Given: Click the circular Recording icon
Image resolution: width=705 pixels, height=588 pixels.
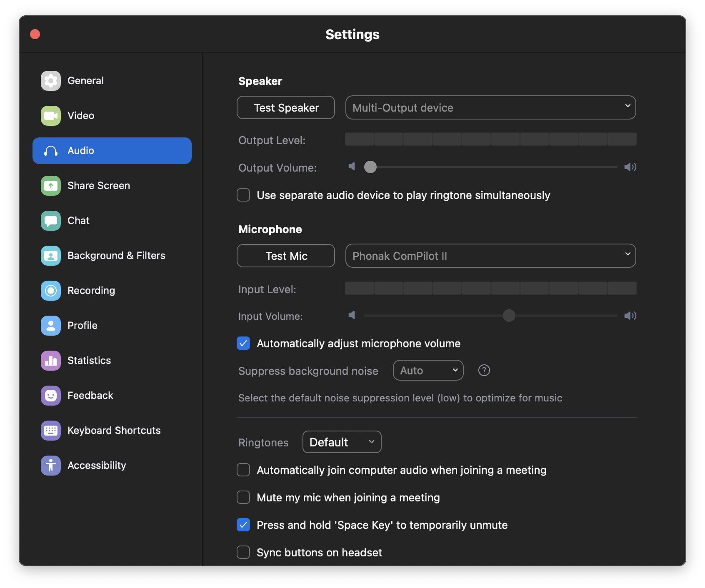Looking at the screenshot, I should pyautogui.click(x=51, y=291).
